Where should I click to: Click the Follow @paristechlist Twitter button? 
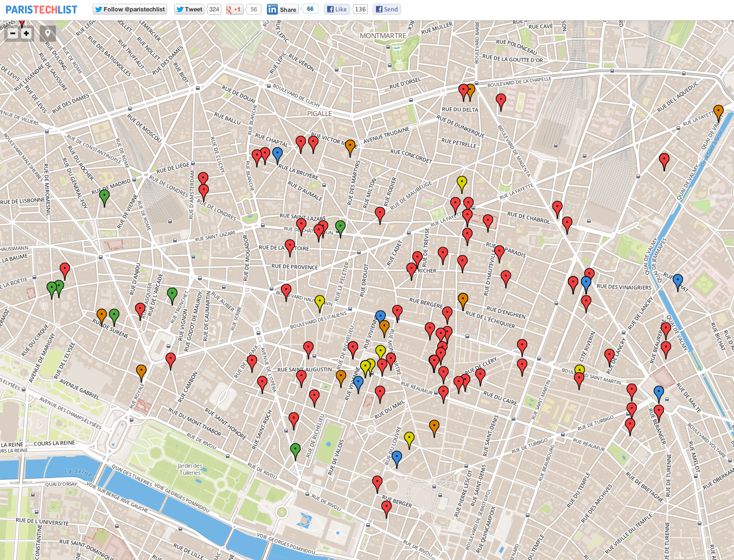coord(130,9)
